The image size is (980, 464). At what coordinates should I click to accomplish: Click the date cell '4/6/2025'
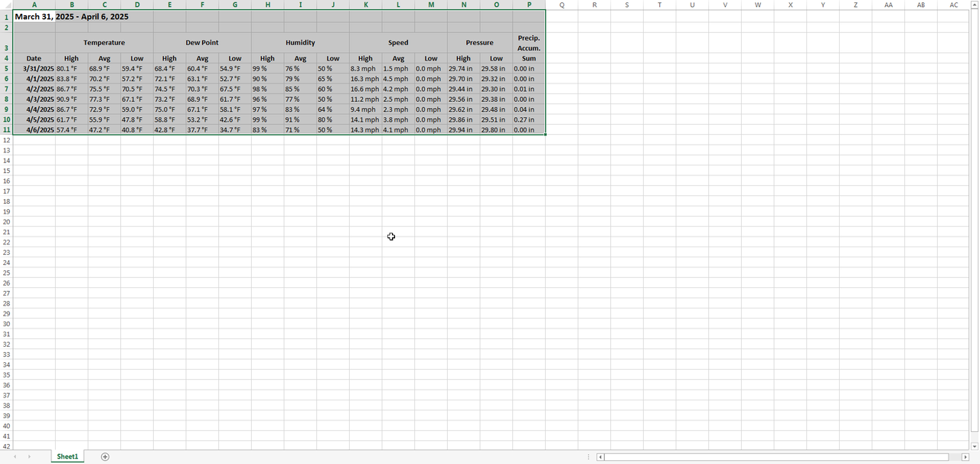(34, 129)
